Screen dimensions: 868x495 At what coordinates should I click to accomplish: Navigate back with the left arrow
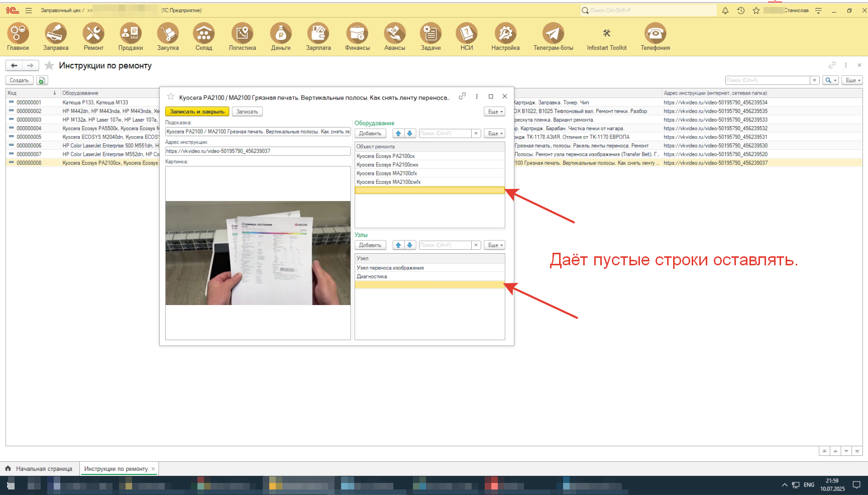pyautogui.click(x=14, y=65)
